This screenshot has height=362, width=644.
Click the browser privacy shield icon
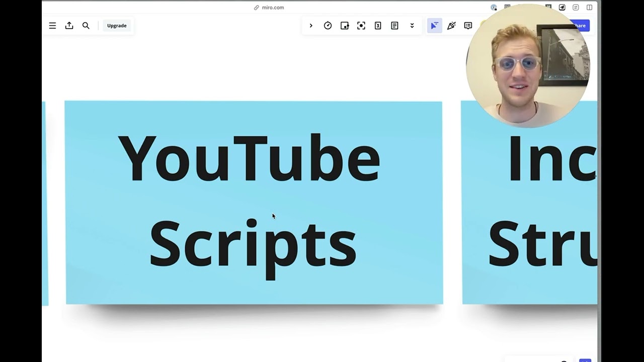(494, 8)
